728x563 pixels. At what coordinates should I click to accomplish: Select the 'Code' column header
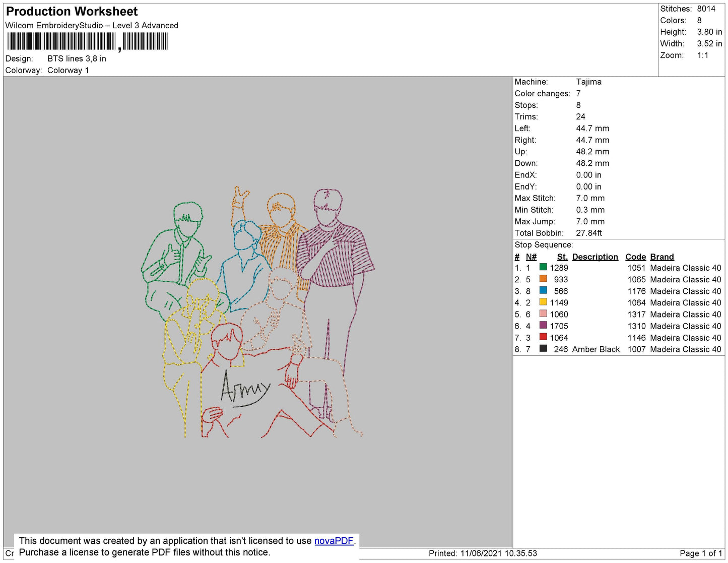point(636,257)
